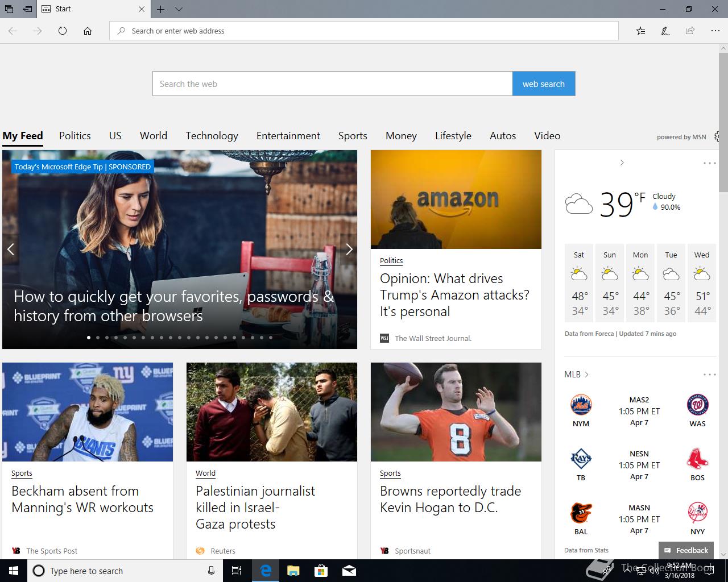The width and height of the screenshot is (728, 582).
Task: Open the Entertainment tab
Action: click(x=288, y=135)
